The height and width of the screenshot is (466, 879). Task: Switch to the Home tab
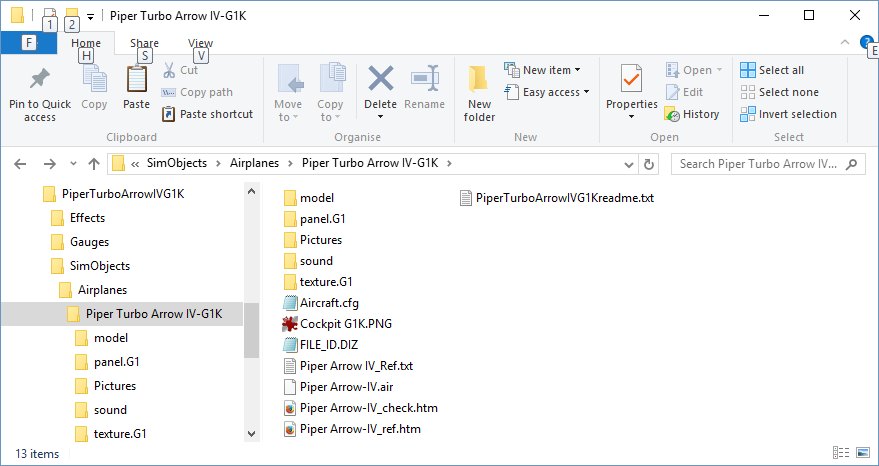coord(86,43)
